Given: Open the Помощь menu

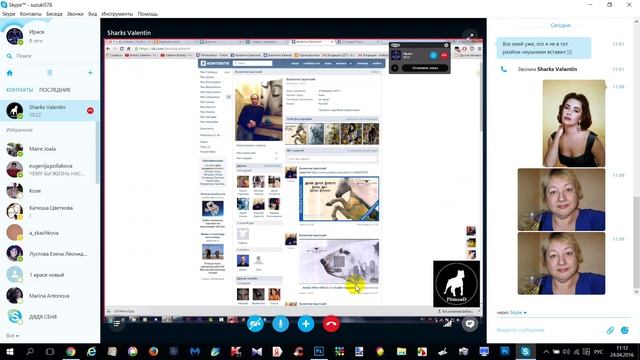Looking at the screenshot, I should (147, 14).
